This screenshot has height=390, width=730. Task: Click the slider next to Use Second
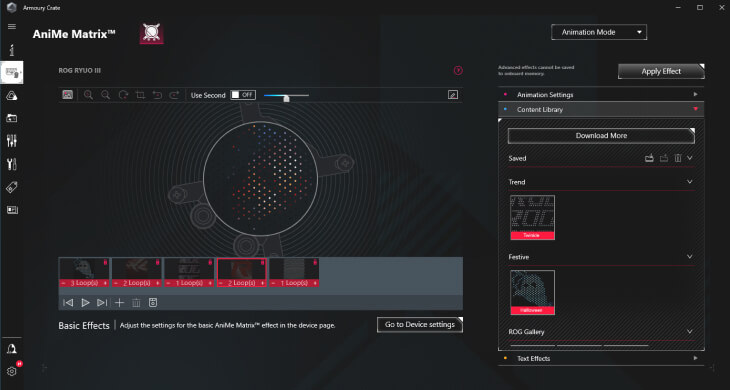[x=286, y=96]
